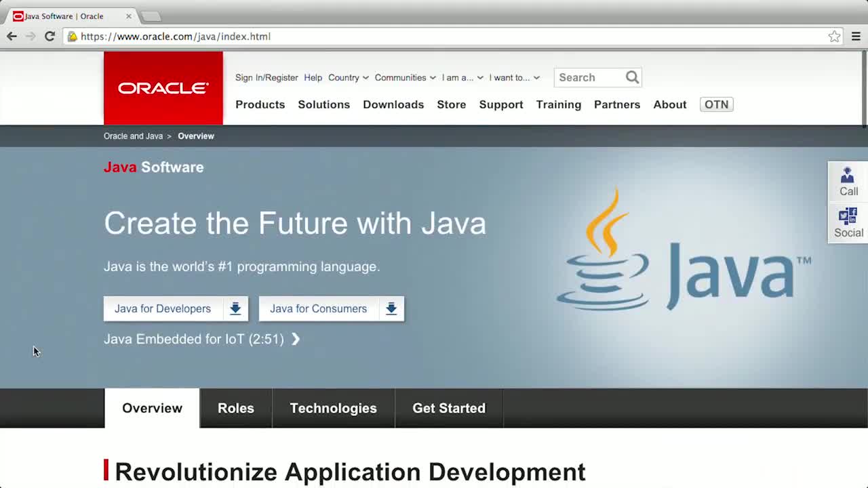Reload the page with refresh icon
The image size is (868, 488).
pyautogui.click(x=50, y=36)
